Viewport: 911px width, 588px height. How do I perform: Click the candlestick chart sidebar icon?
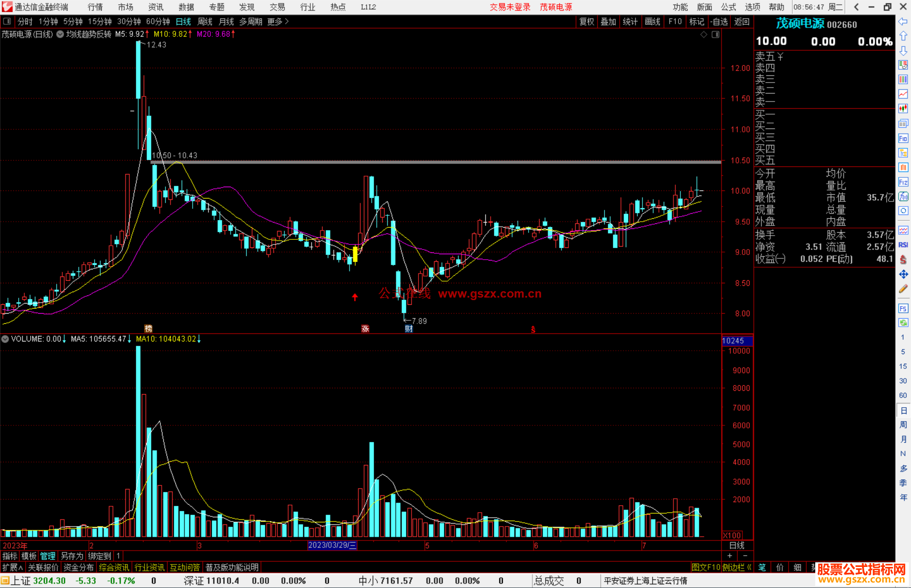(x=903, y=109)
